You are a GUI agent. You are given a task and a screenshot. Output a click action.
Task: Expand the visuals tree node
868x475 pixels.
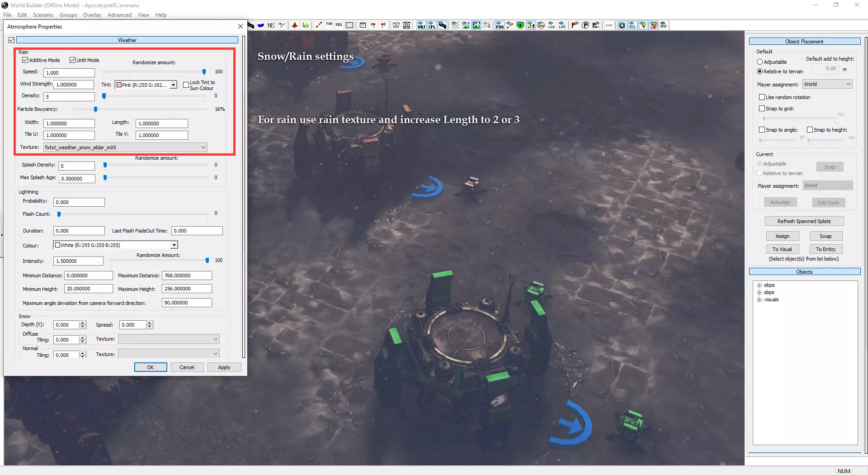pos(759,300)
